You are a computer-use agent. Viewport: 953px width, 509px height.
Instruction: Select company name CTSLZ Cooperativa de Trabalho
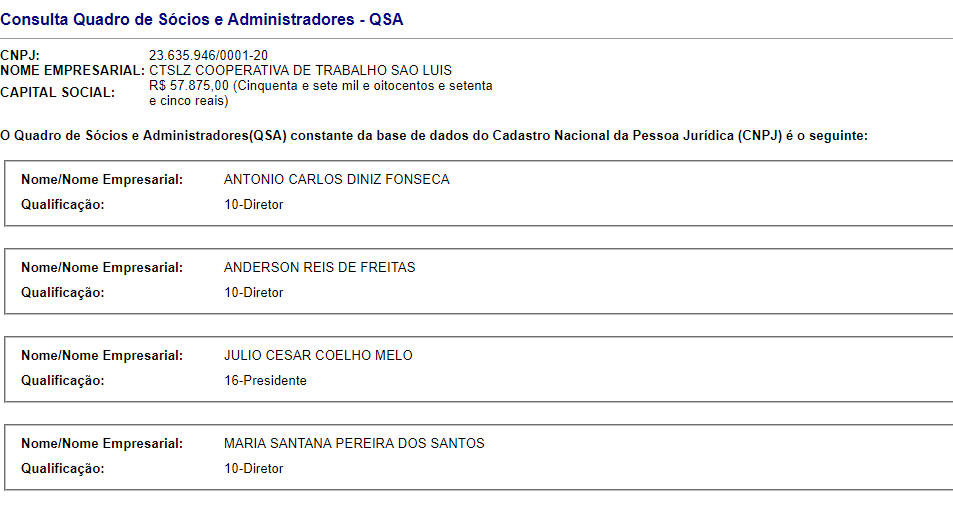[300, 70]
